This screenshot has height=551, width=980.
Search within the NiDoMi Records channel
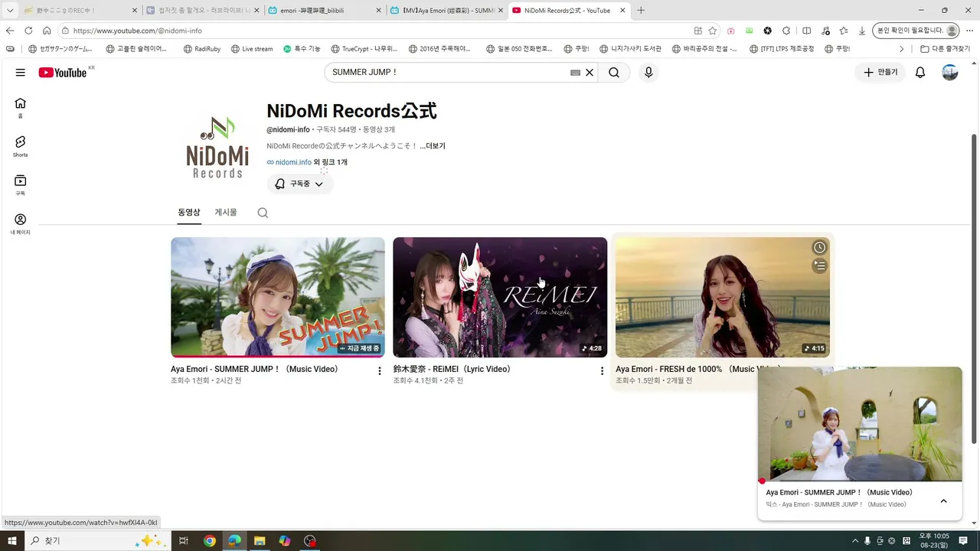[263, 213]
